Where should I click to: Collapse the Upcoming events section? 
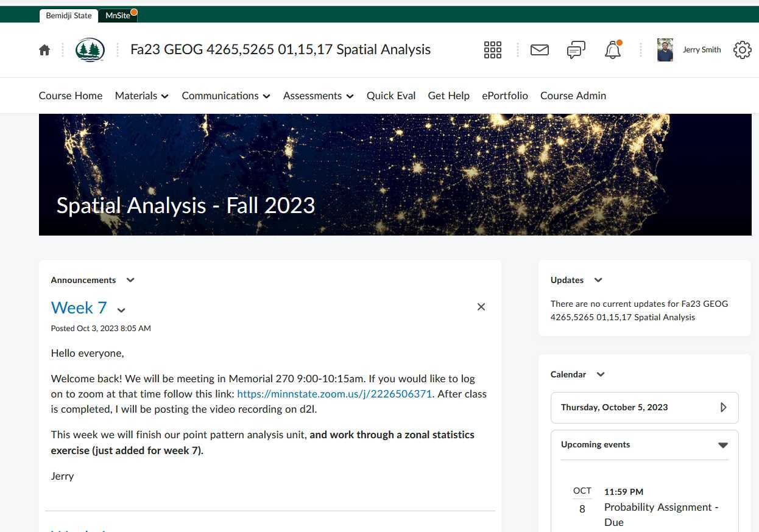tap(723, 445)
